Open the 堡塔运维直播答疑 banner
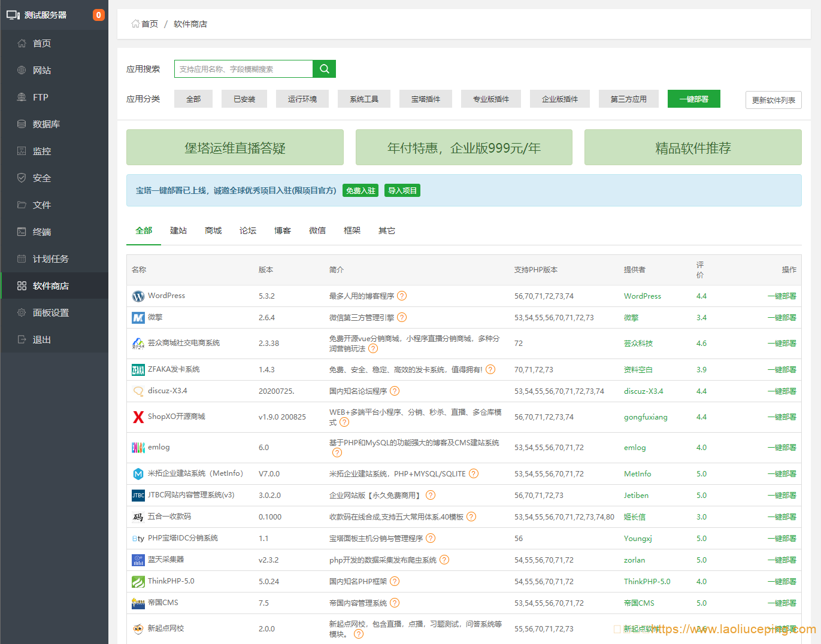 coord(235,147)
